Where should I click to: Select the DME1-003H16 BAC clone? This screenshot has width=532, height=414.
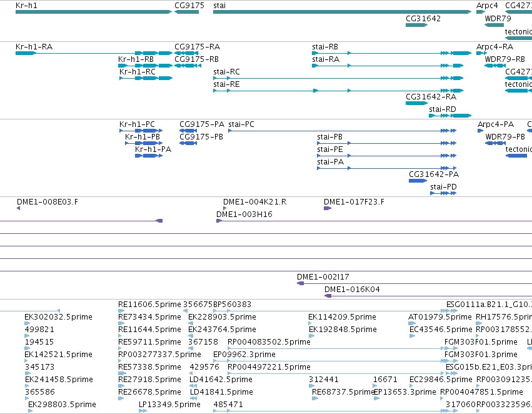[374, 221]
